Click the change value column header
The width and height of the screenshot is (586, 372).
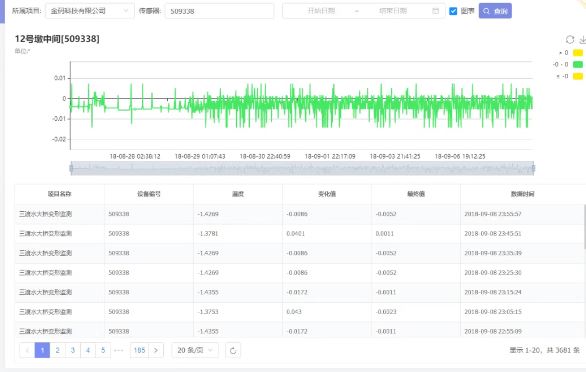[327, 194]
